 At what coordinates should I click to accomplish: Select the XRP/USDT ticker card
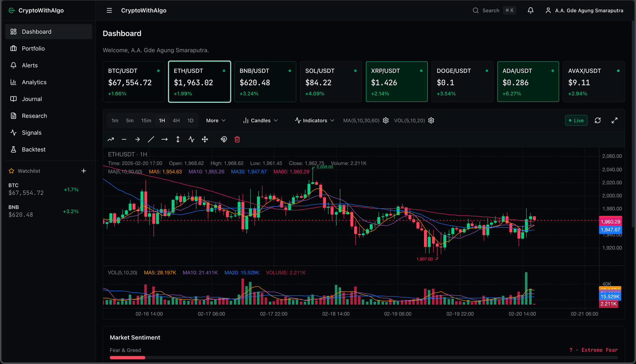(x=396, y=82)
